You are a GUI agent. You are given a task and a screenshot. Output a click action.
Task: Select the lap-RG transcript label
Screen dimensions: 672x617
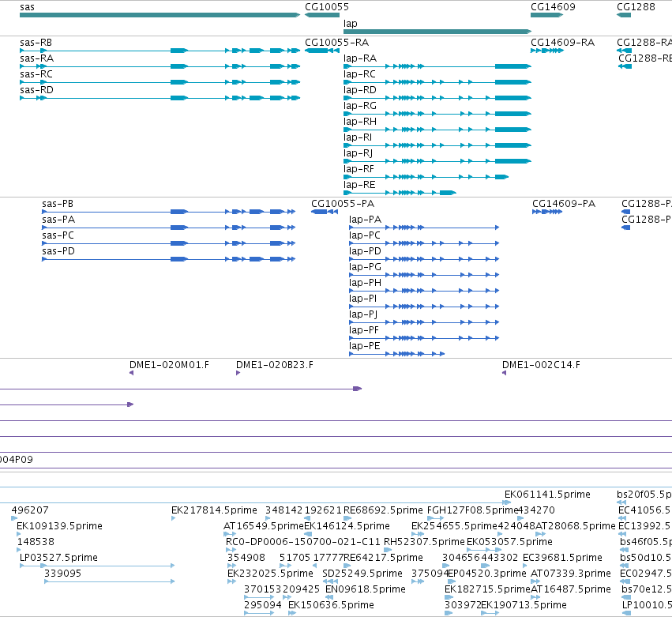point(360,106)
